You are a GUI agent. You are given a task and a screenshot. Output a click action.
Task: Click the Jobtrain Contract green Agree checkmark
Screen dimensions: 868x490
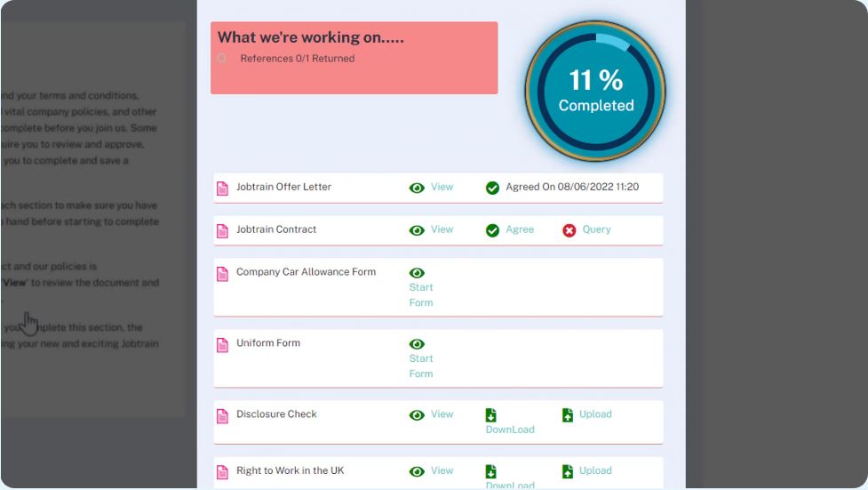(492, 230)
